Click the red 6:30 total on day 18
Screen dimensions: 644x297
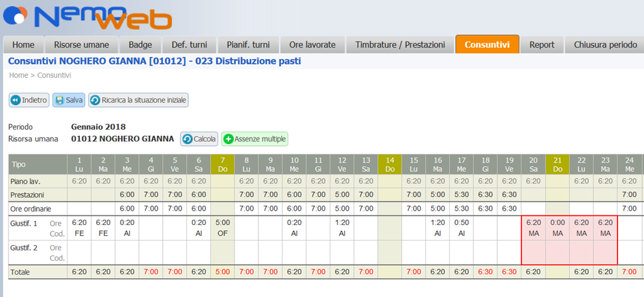486,272
